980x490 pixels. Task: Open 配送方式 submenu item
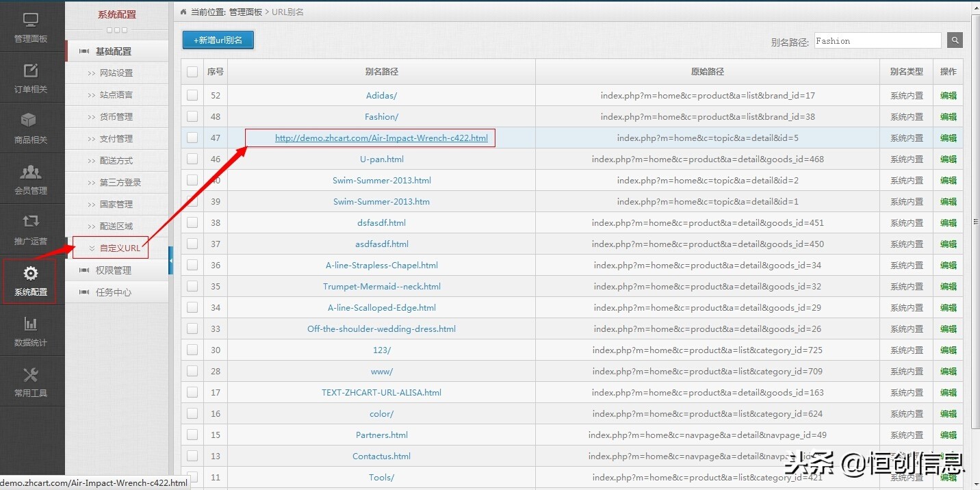click(x=116, y=161)
